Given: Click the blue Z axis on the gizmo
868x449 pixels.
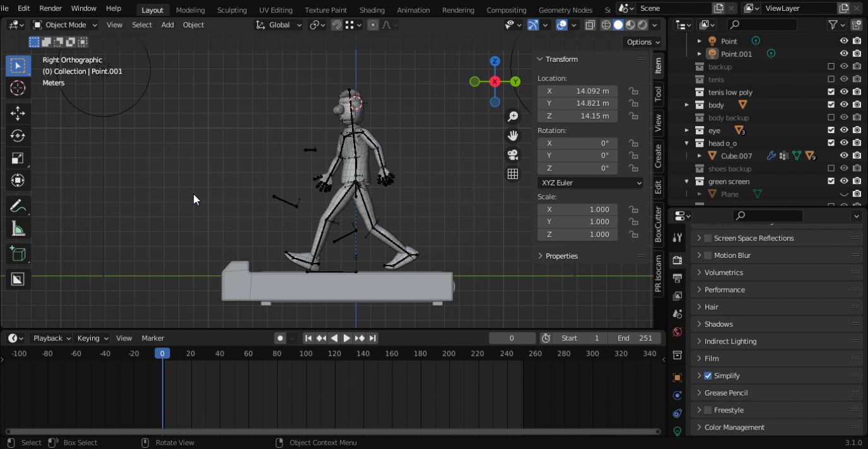Looking at the screenshot, I should tap(495, 61).
